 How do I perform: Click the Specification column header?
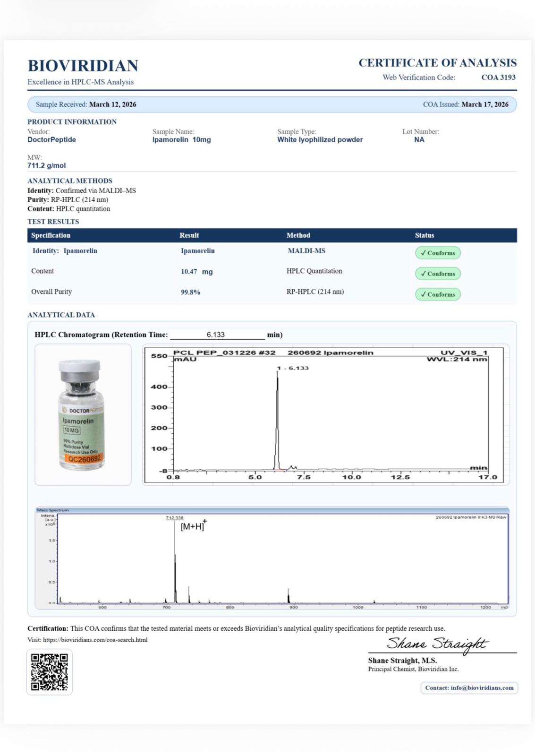[x=51, y=235]
